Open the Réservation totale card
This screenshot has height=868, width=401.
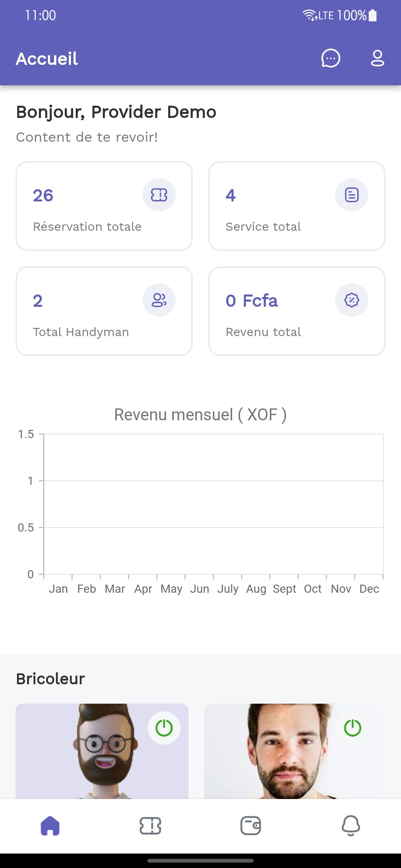point(104,206)
